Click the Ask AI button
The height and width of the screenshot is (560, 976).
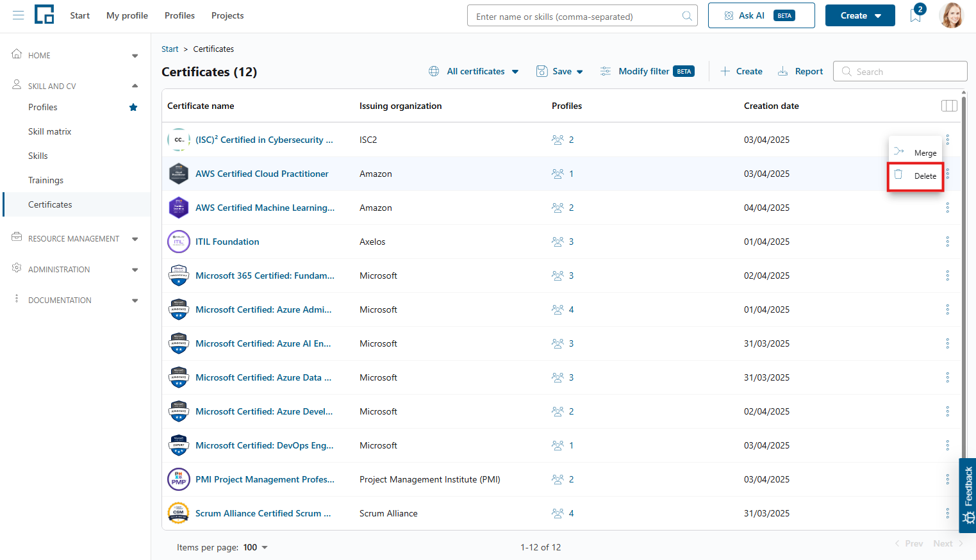click(x=761, y=15)
